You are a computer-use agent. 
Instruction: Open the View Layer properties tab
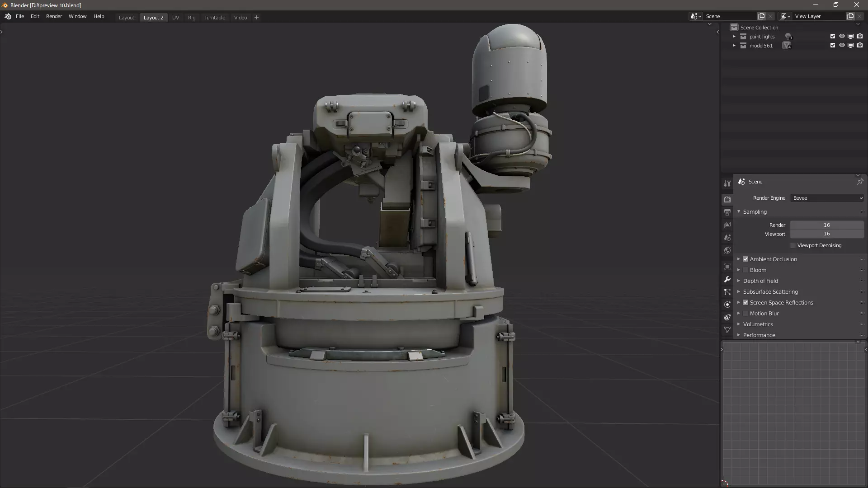pos(727,225)
